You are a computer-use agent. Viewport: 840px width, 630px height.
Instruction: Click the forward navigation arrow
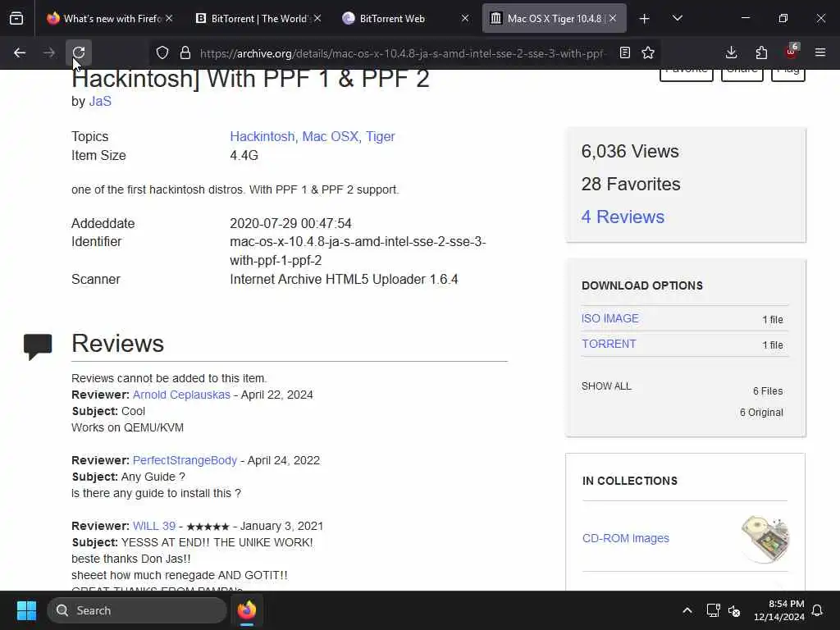click(48, 52)
